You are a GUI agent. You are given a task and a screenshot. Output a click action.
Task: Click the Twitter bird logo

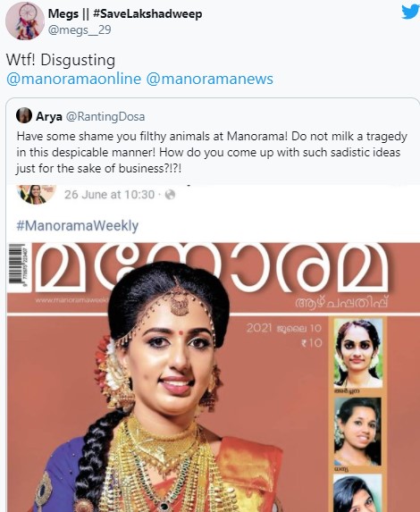pyautogui.click(x=410, y=12)
